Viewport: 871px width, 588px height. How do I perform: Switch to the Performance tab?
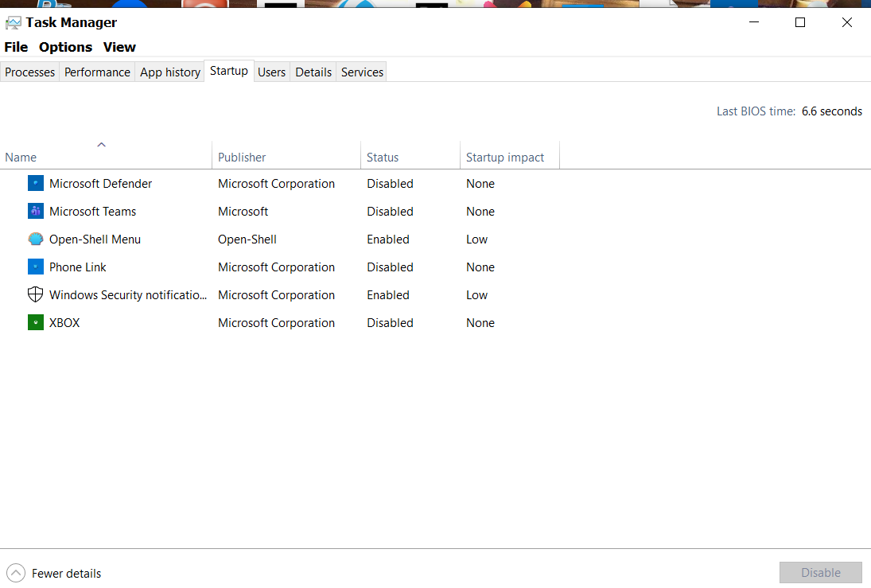pos(97,72)
